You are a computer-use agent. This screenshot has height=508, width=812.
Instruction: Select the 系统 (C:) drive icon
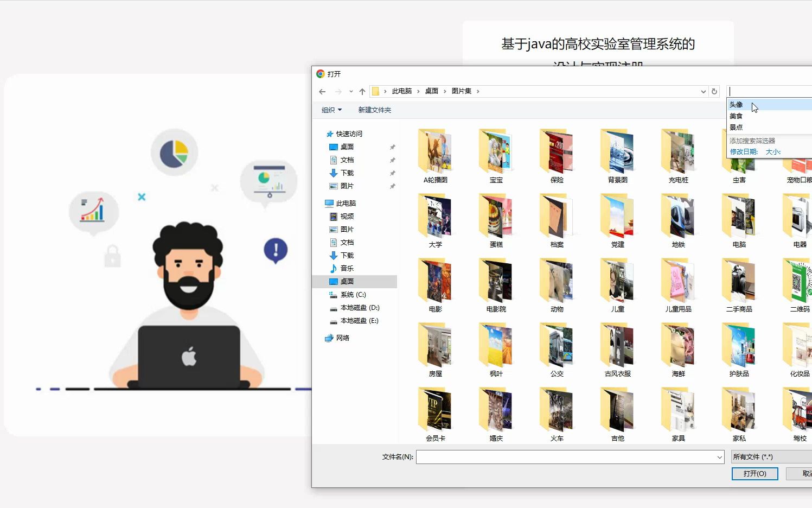(333, 294)
